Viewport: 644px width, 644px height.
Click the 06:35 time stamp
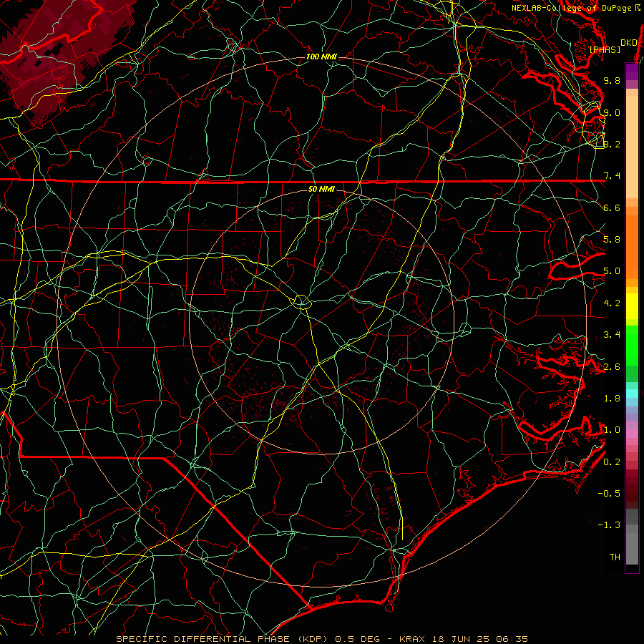coord(512,639)
